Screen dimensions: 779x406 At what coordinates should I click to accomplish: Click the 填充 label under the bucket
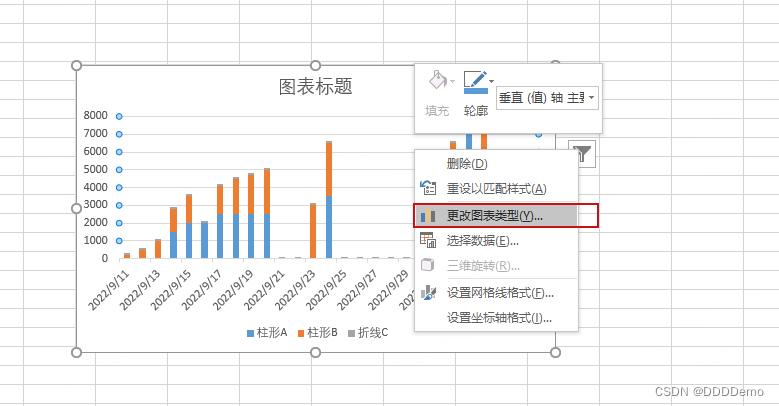tap(437, 110)
